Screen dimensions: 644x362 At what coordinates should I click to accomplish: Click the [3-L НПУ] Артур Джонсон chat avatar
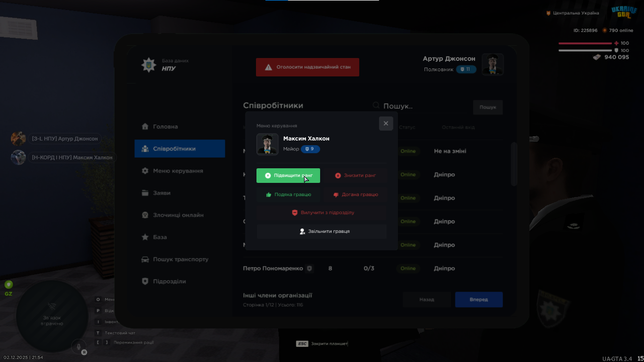point(19,139)
